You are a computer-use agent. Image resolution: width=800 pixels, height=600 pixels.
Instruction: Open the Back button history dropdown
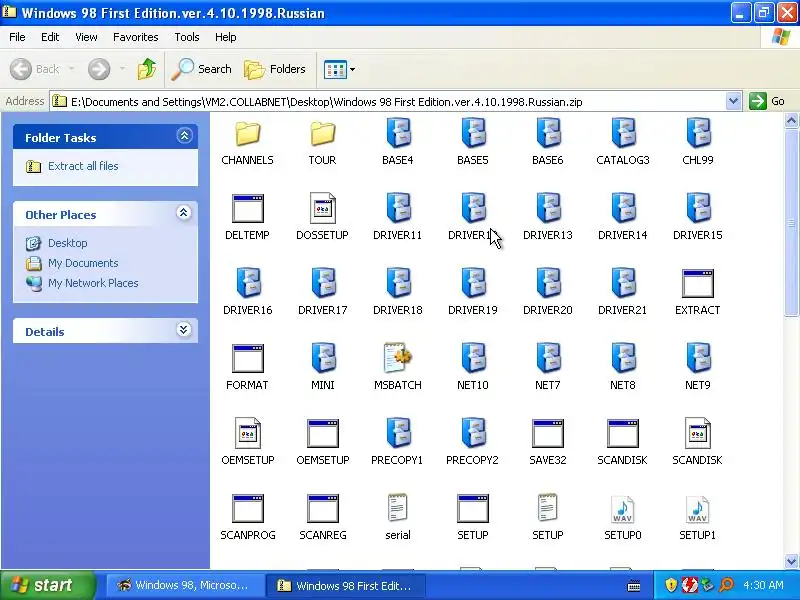click(x=71, y=69)
